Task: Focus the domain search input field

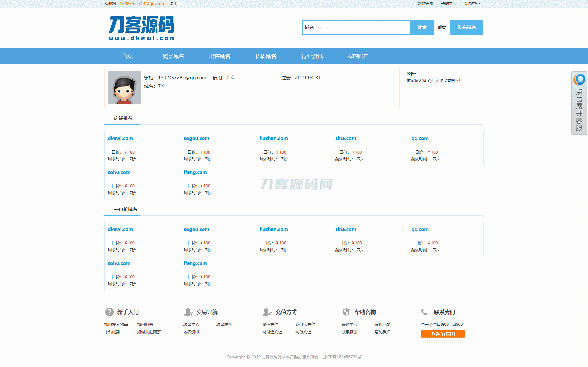Action: [x=366, y=27]
